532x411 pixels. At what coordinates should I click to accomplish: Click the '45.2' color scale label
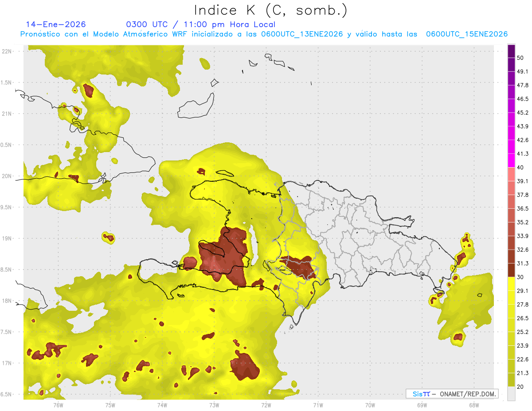tap(523, 113)
